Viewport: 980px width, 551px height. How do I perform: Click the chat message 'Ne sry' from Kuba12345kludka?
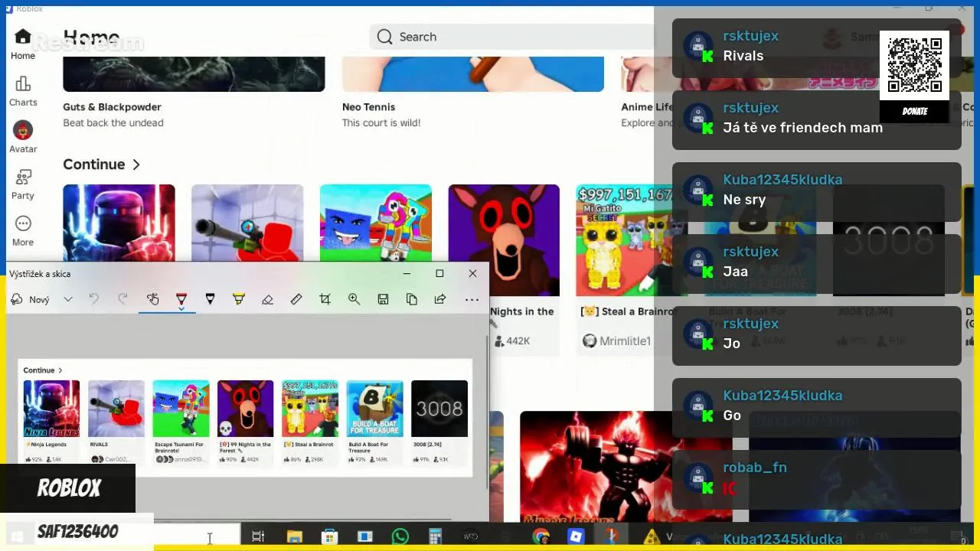[744, 200]
